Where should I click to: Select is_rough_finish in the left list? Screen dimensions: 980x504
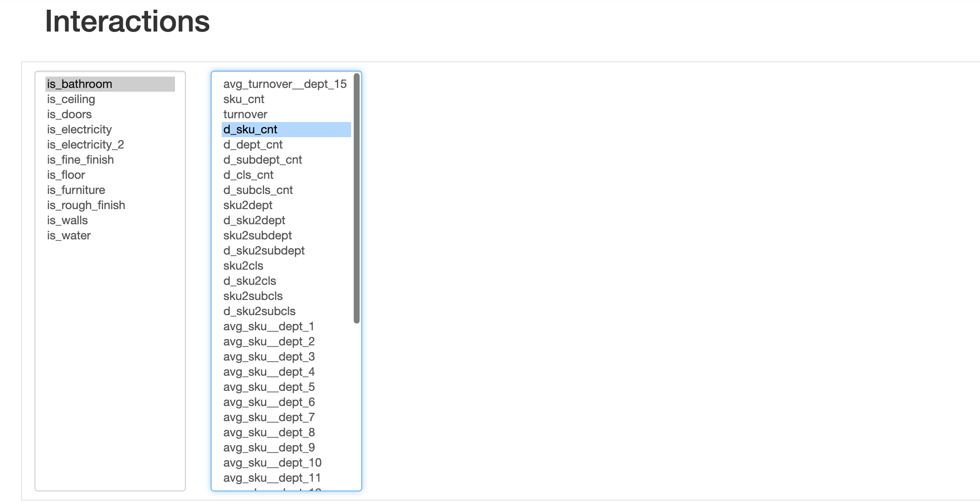[x=86, y=205]
